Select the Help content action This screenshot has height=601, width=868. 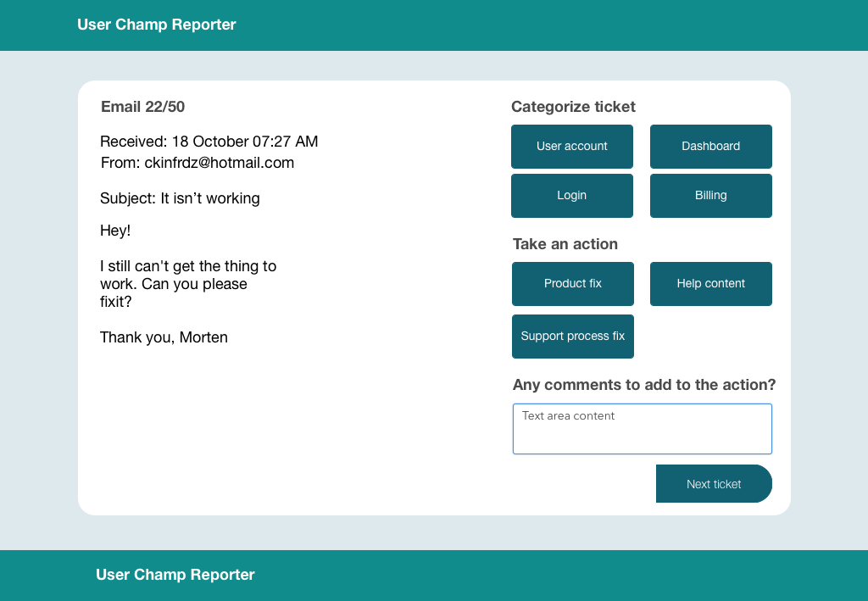711,283
